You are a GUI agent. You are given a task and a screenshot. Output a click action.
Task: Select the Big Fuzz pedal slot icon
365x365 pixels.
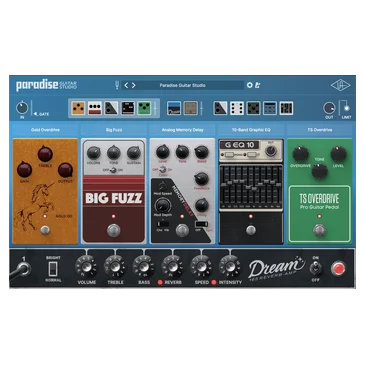95,108
